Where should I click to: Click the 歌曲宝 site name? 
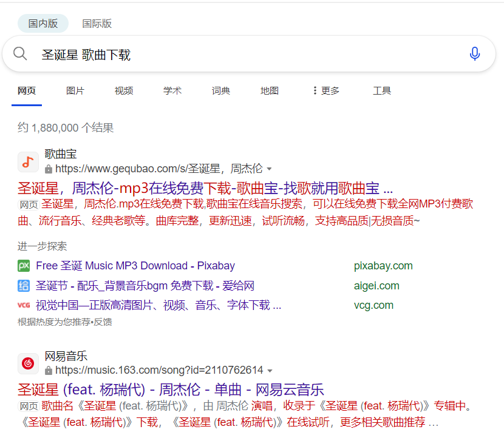point(61,154)
